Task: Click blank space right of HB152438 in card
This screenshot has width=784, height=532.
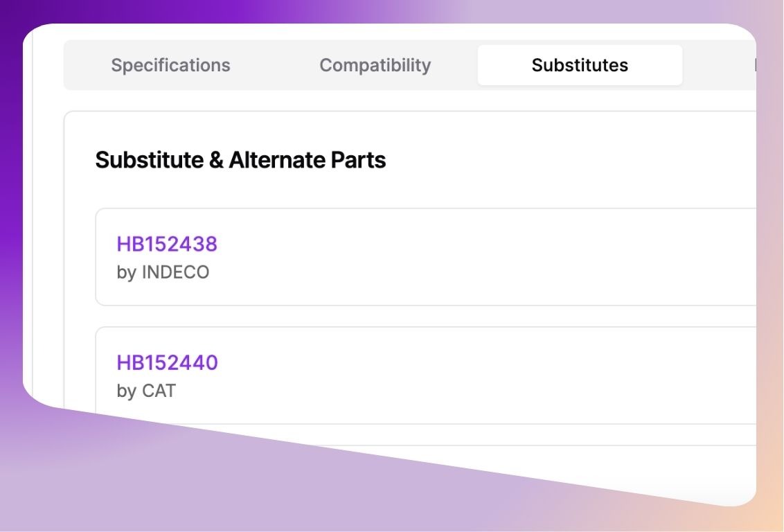Action: (485, 244)
